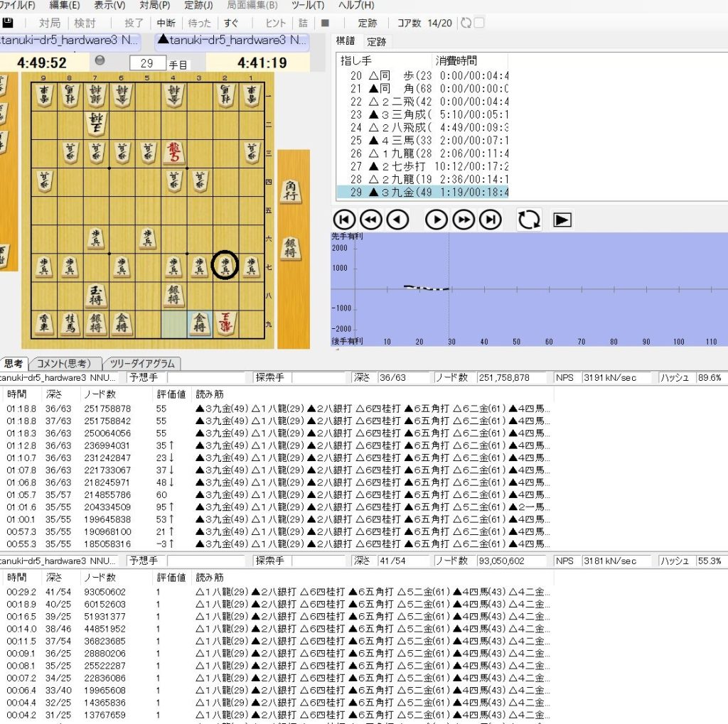This screenshot has height=724, width=728.
Task: Fast-forward several moves with the double-right arrow
Action: tap(464, 220)
